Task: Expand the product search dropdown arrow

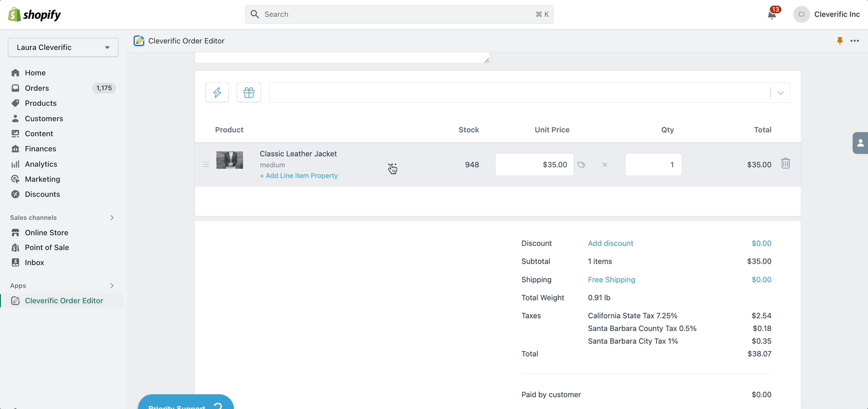Action: point(780,93)
